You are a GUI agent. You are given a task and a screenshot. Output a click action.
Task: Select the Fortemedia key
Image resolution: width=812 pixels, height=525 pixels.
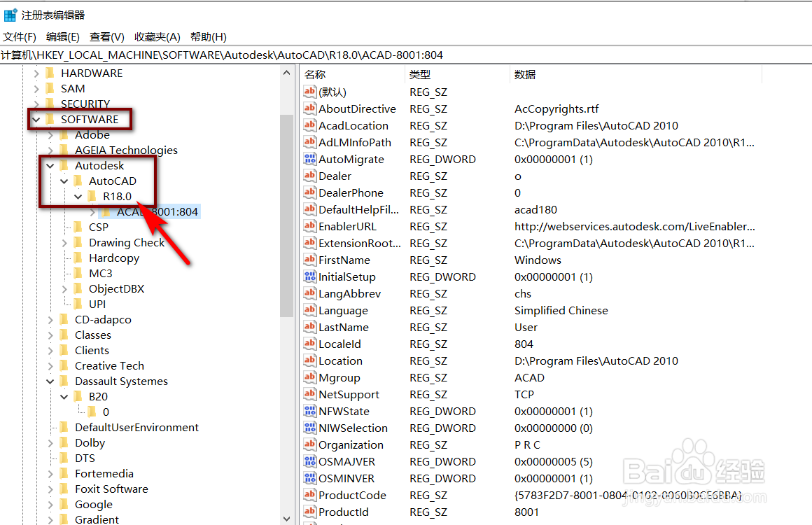point(104,474)
